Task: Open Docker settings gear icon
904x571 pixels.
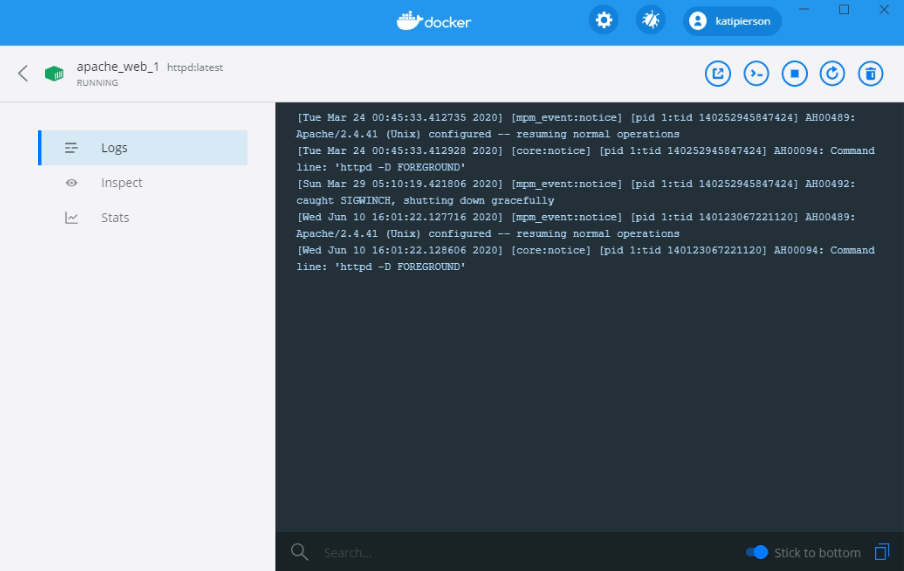Action: pyautogui.click(x=603, y=20)
